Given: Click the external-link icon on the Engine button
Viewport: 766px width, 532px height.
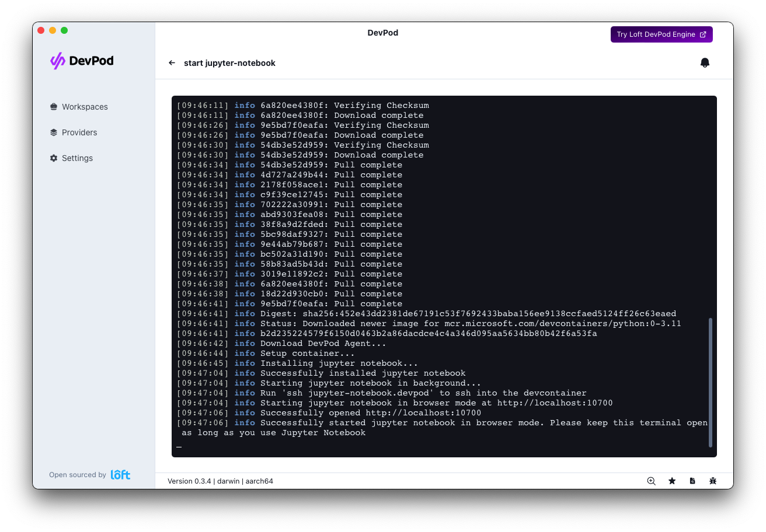Looking at the screenshot, I should (703, 34).
